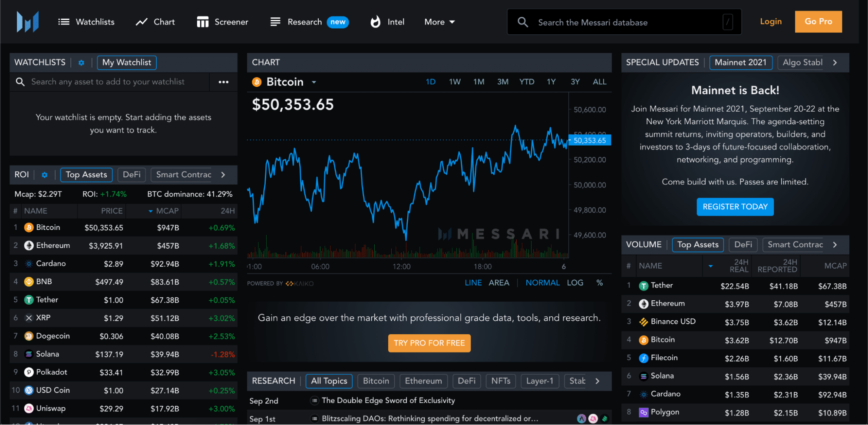Viewport: 868px width, 425px height.
Task: Click the Polygon icon in Volume table
Action: click(644, 412)
